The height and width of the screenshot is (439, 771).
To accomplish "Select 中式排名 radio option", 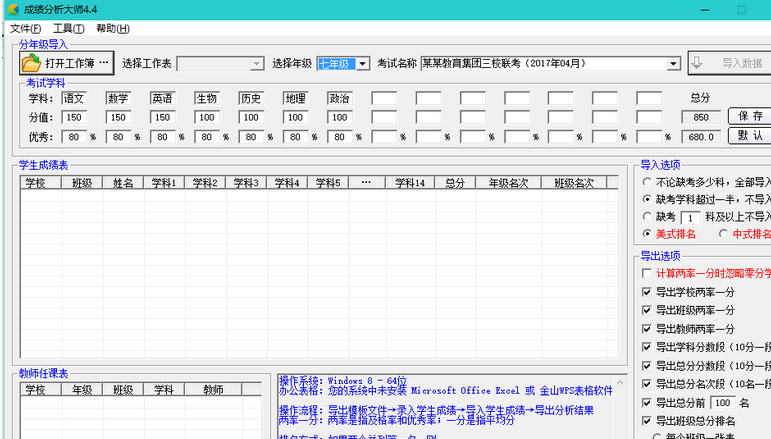I will pos(723,234).
